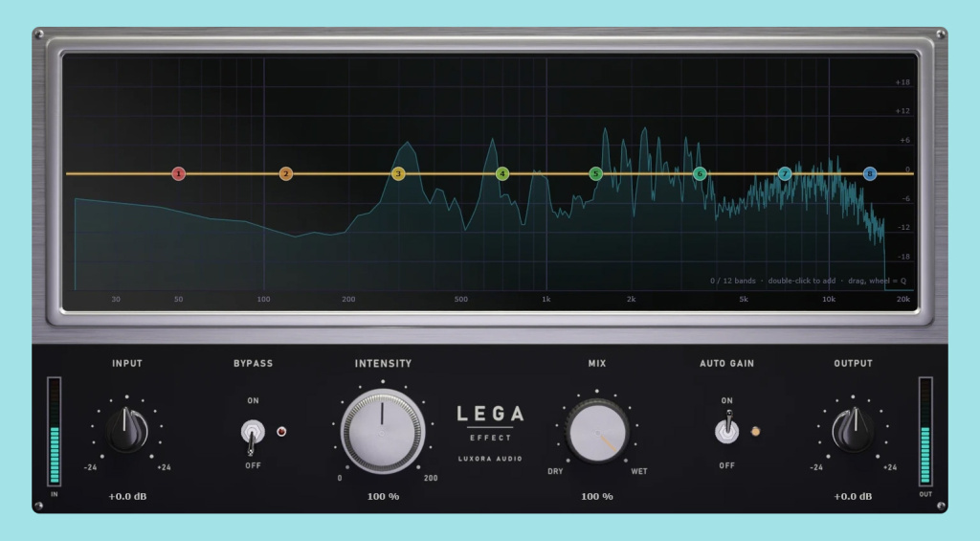Click the ON label above Auto Gain switch
This screenshot has height=541, width=980.
click(727, 401)
